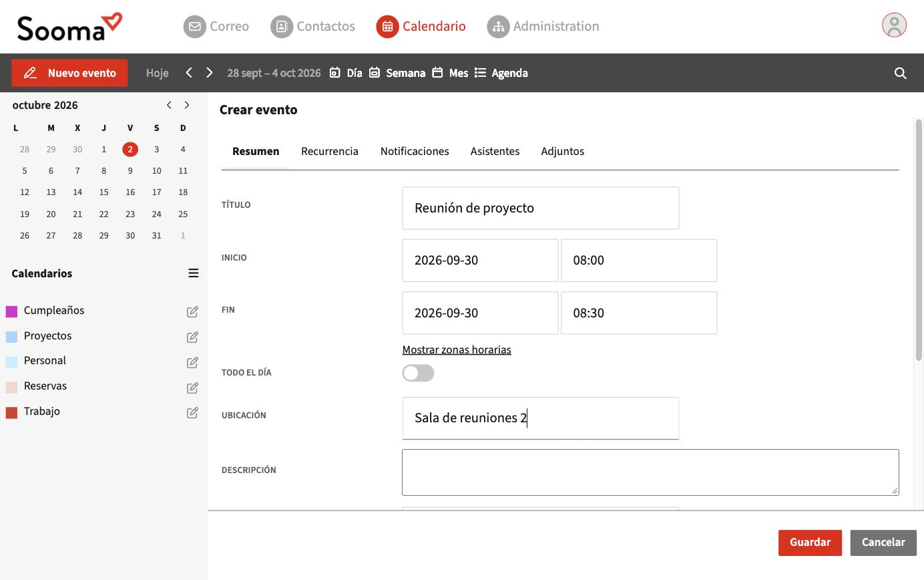Viewport: 924px width, 580px height.
Task: Toggle Proyectos calendar color box
Action: (x=11, y=337)
